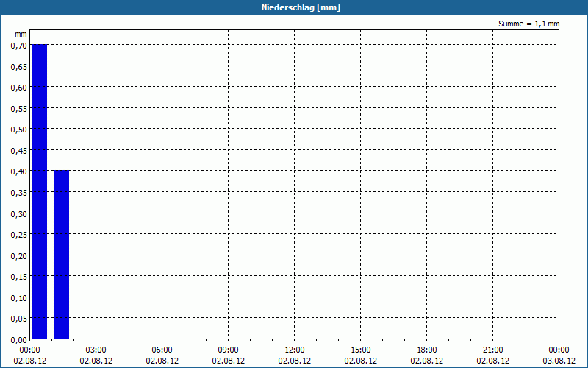Select the 03:00 time axis label
The height and width of the screenshot is (368, 588).
point(96,350)
